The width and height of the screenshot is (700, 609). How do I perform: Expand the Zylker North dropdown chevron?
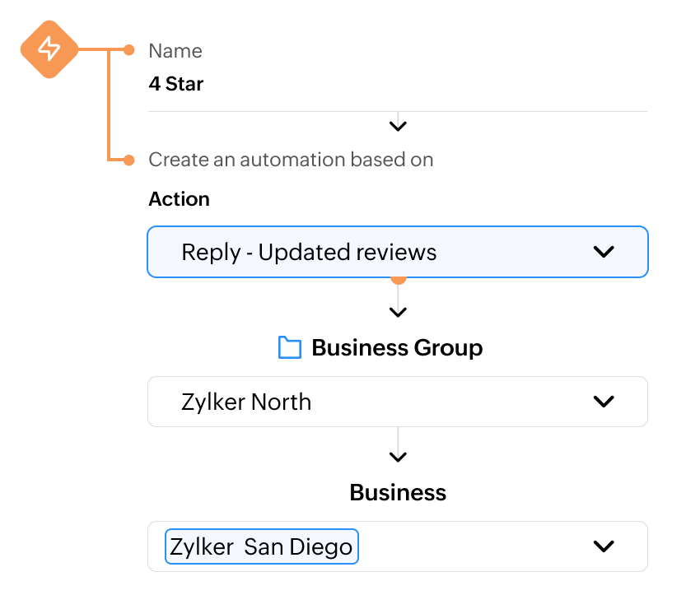click(604, 402)
